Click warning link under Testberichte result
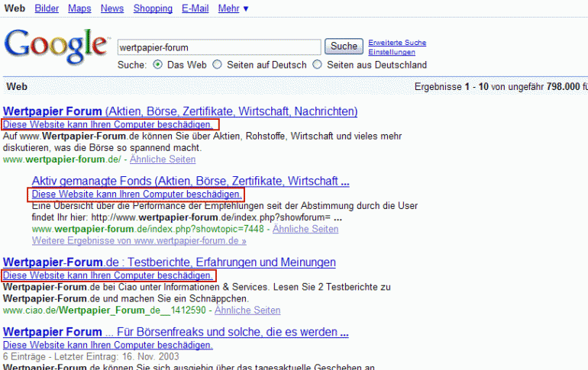The image size is (588, 370). pyautogui.click(x=108, y=275)
